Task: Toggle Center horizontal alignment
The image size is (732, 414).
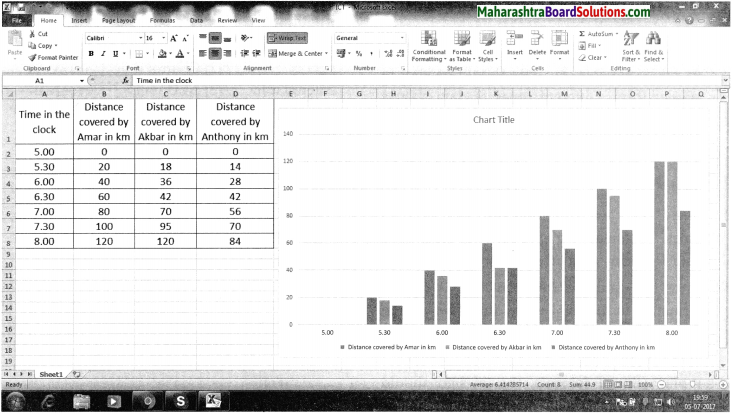Action: point(215,54)
